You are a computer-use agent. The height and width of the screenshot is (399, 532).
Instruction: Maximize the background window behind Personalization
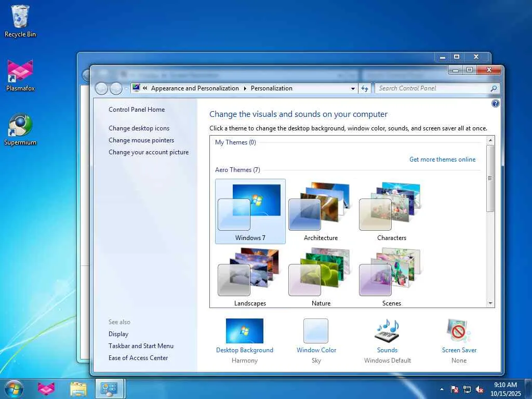tap(457, 57)
